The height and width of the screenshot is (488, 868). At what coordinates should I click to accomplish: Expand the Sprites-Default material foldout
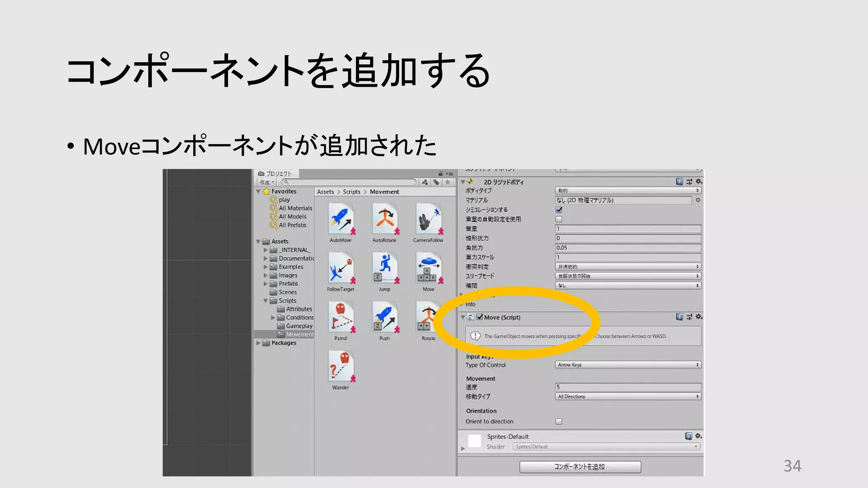click(463, 448)
